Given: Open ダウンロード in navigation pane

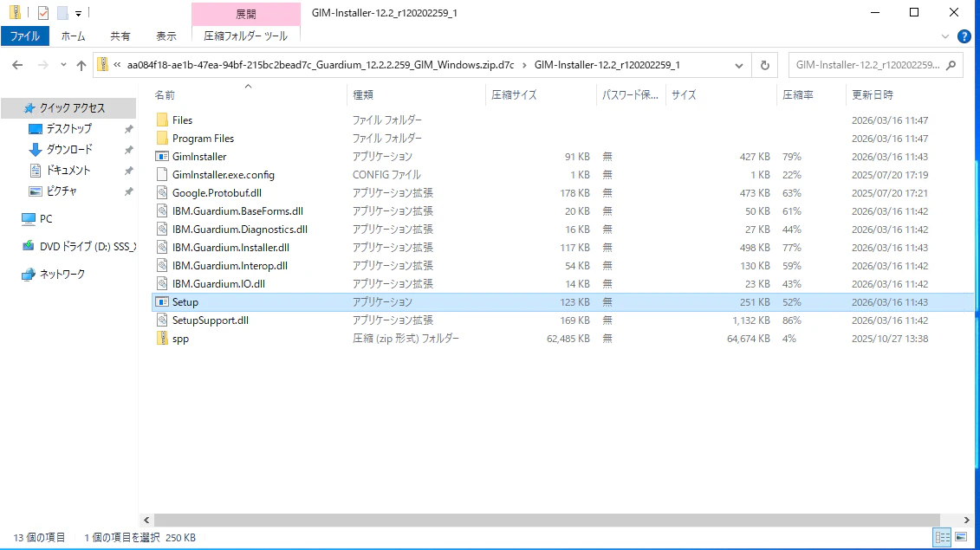Looking at the screenshot, I should point(69,149).
